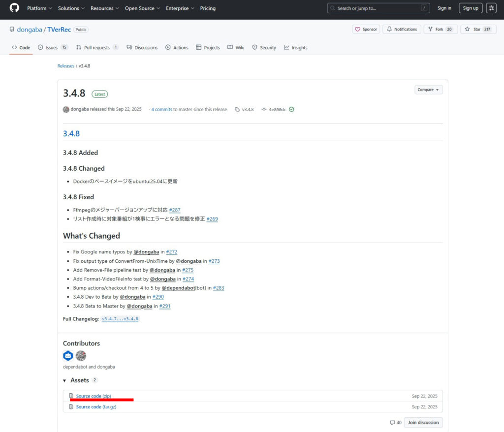The width and height of the screenshot is (504, 432).
Task: Open the v3.4.7...v3.4.8 full changelog link
Action: tap(121, 319)
